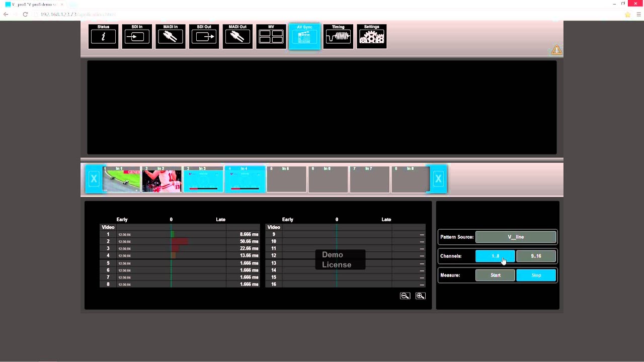Click the 1.666 ms value for video 5

tap(249, 263)
